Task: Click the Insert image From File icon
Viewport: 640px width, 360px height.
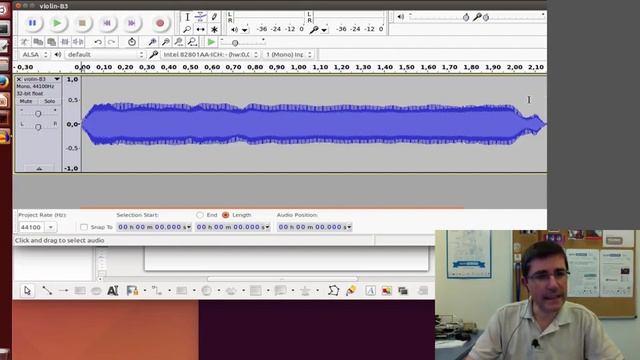Action: click(386, 291)
